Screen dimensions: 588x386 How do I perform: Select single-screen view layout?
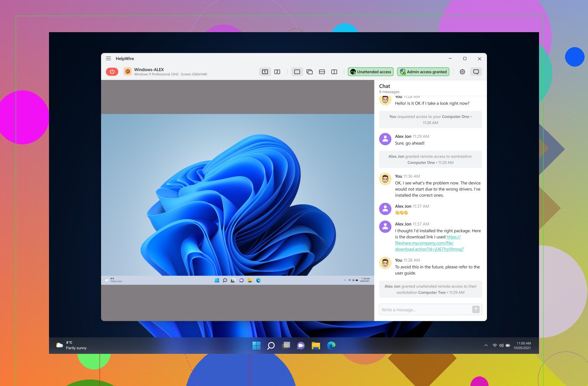tap(297, 72)
